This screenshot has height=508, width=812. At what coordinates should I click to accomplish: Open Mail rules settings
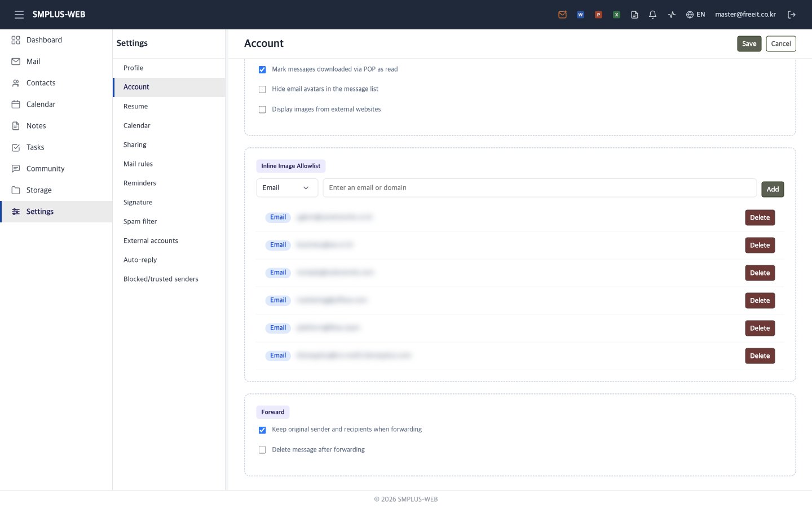tap(169, 164)
